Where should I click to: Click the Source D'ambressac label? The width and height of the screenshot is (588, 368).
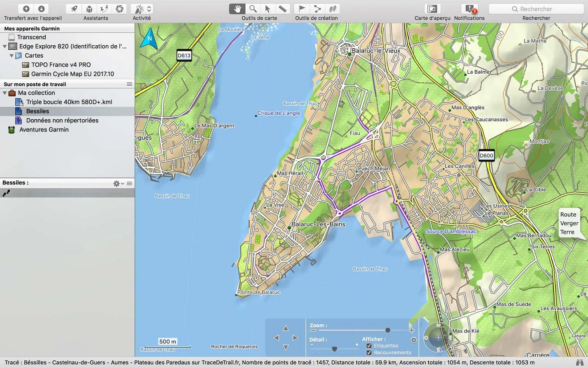click(x=451, y=231)
